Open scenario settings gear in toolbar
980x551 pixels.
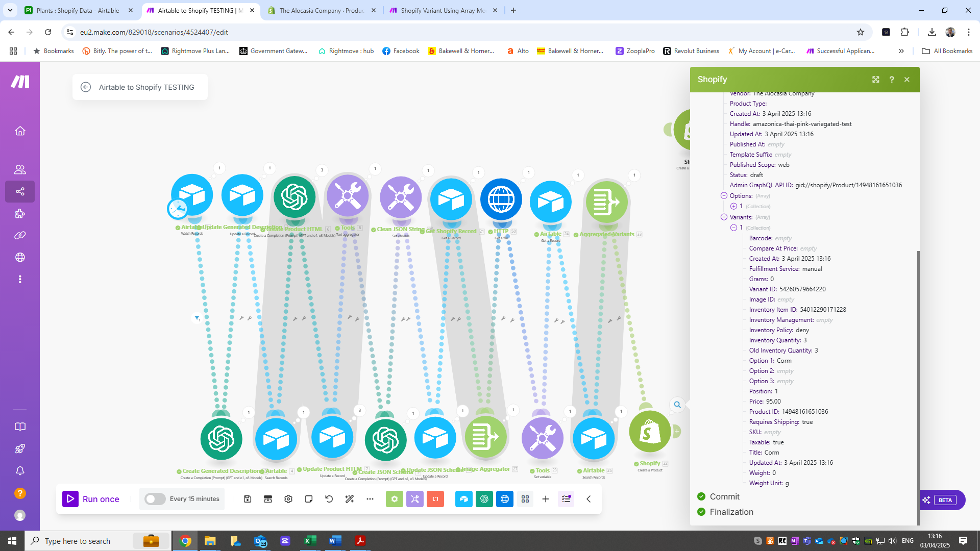(288, 499)
